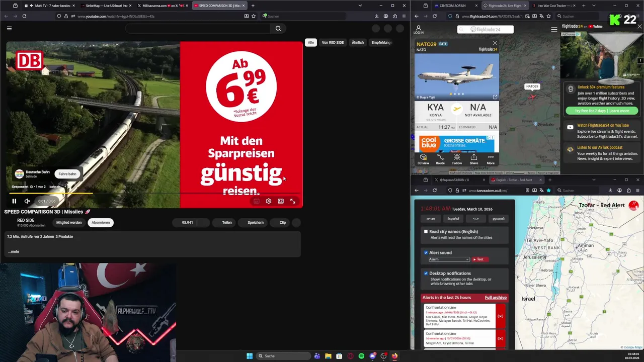Click the red Test sound button
644x362 pixels.
tap(480, 259)
